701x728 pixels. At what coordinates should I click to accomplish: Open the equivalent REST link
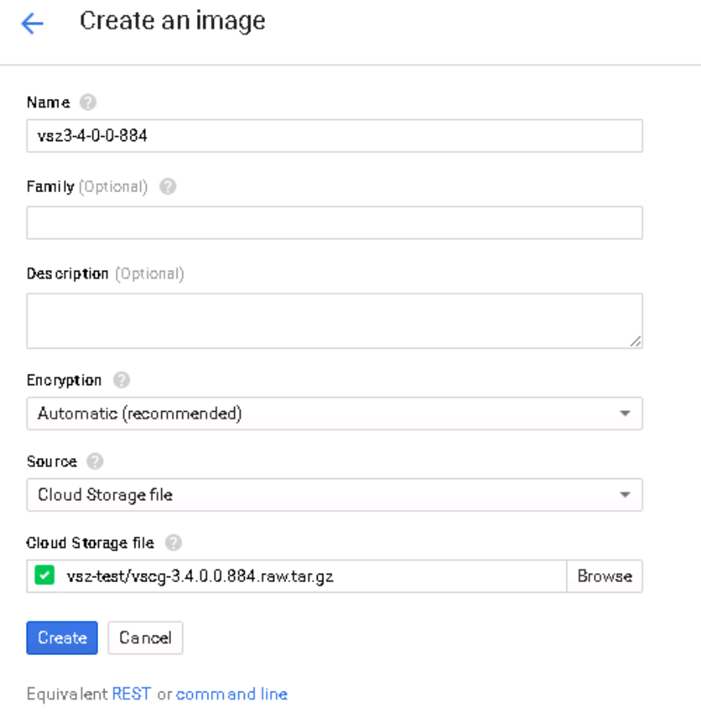(x=131, y=694)
